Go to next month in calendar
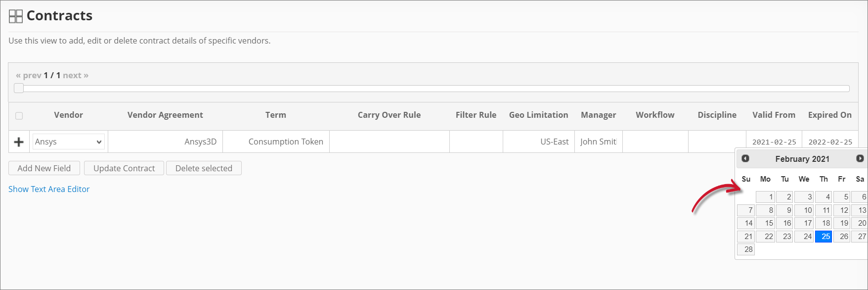The width and height of the screenshot is (868, 290). tap(860, 159)
